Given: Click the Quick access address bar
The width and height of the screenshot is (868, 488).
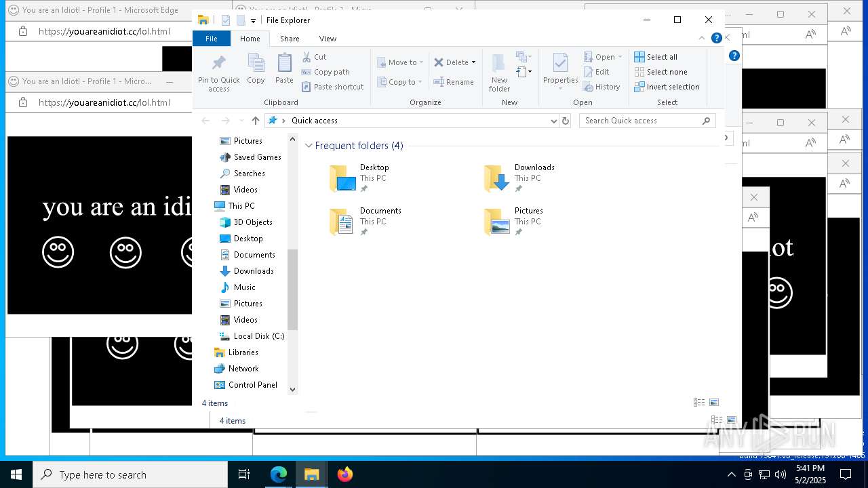Looking at the screenshot, I should pos(408,121).
